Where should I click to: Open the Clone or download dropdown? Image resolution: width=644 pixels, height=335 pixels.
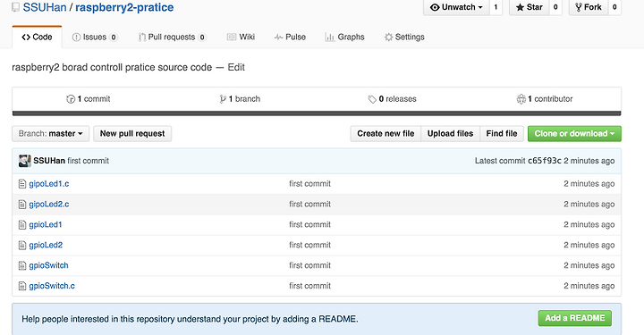click(x=574, y=134)
